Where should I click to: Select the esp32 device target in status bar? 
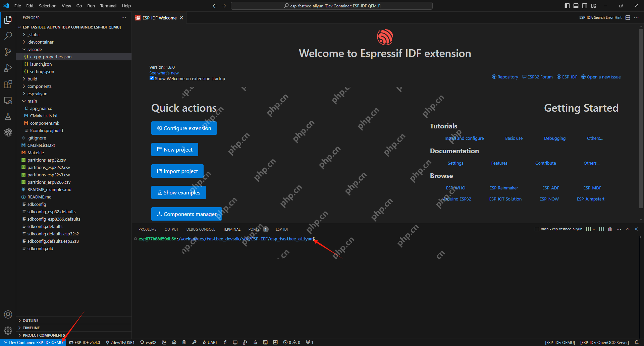[x=149, y=342]
